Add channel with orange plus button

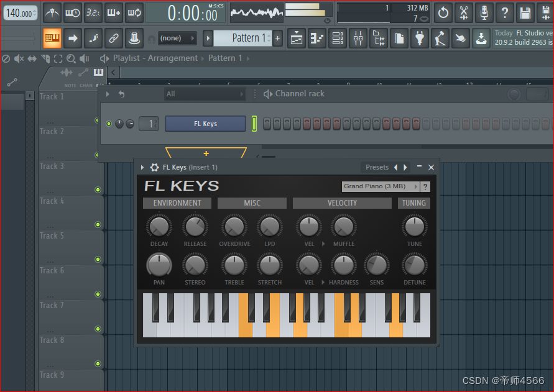206,153
